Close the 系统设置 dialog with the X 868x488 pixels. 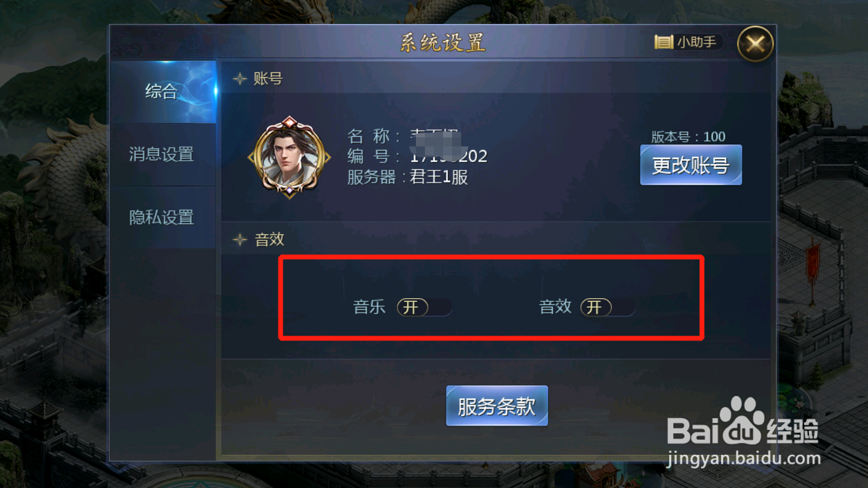755,44
